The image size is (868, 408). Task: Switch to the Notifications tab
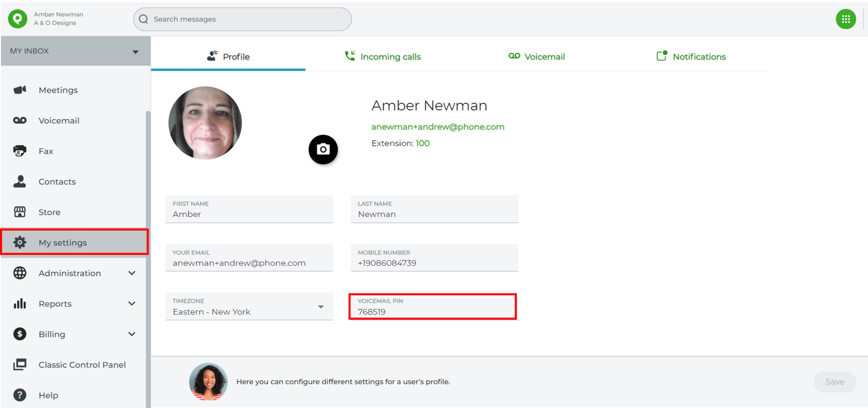coord(691,56)
